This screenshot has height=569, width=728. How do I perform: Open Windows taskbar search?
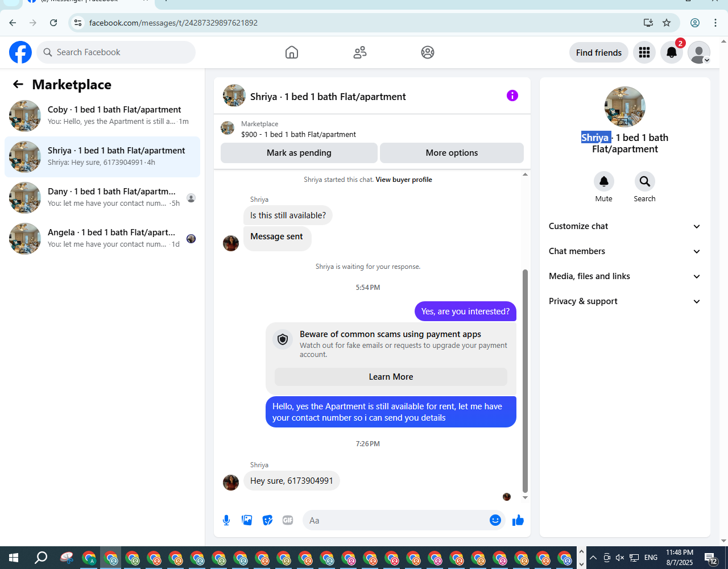tap(41, 558)
